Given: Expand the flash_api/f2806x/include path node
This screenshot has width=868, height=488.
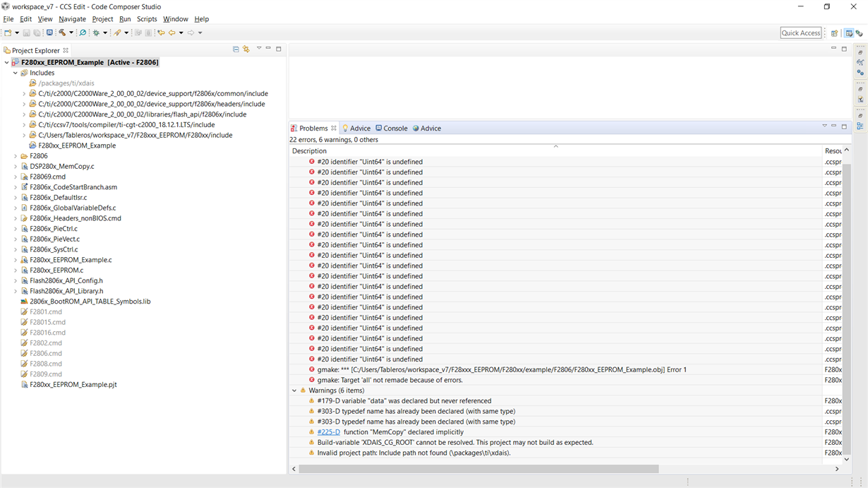Looking at the screenshot, I should click(x=23, y=114).
